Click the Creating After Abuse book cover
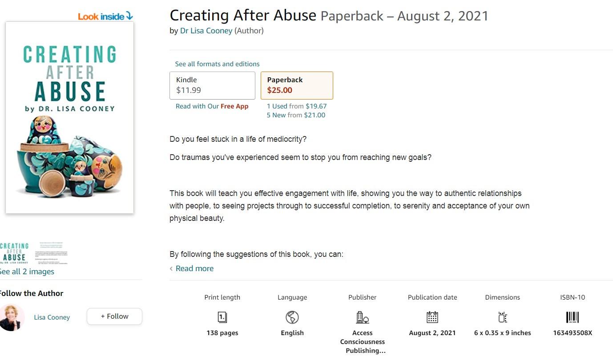Viewport: 613px width, 364px height. pos(70,118)
